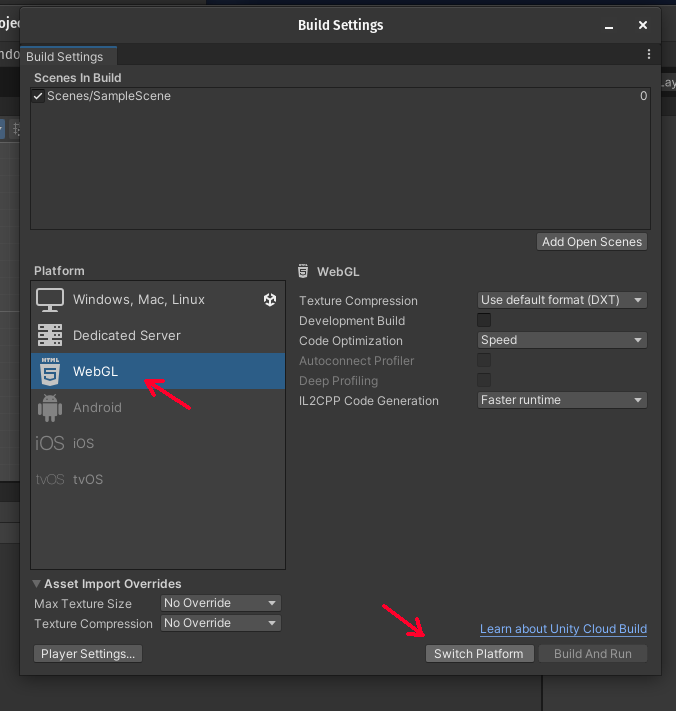
Task: Click the IL2CPP Code Generation label
Action: 369,401
